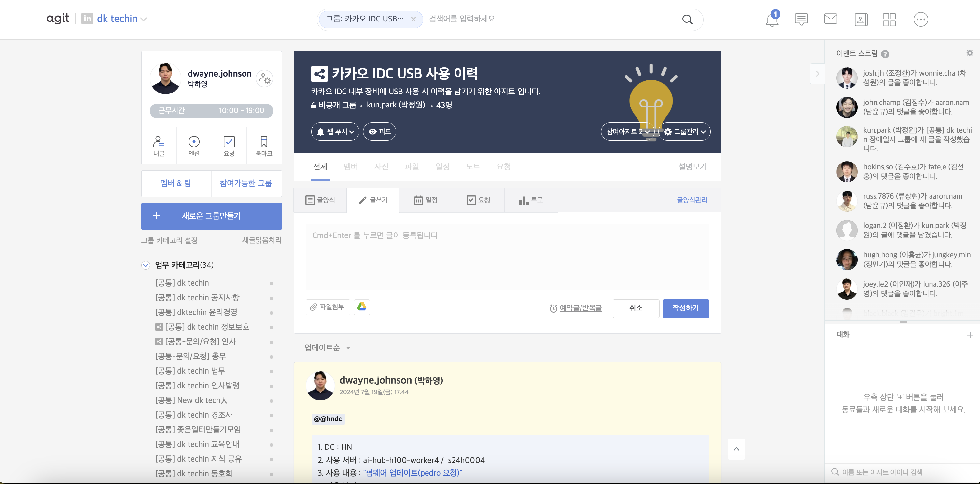Open the 업데이트순 sort dropdown
This screenshot has width=980, height=484.
pyautogui.click(x=327, y=348)
